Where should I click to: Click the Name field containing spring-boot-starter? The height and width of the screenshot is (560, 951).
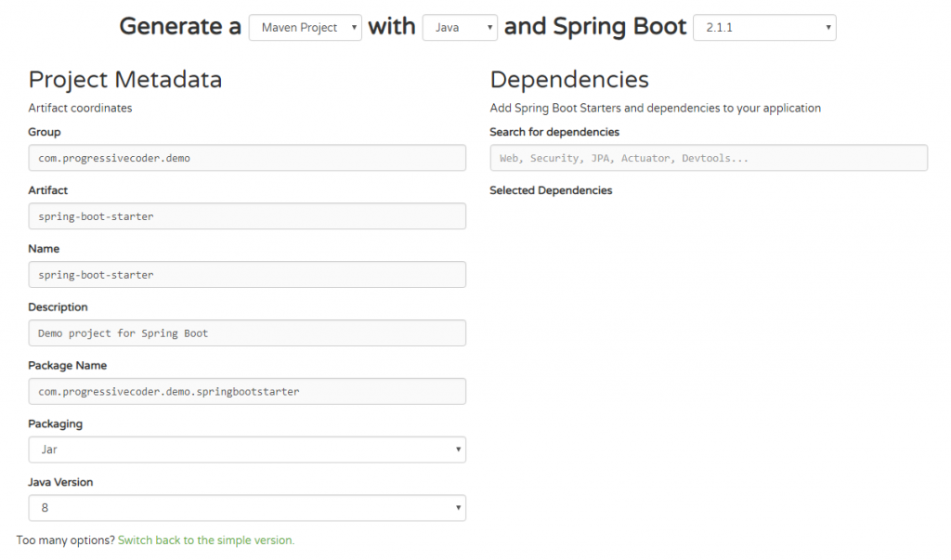(x=247, y=274)
